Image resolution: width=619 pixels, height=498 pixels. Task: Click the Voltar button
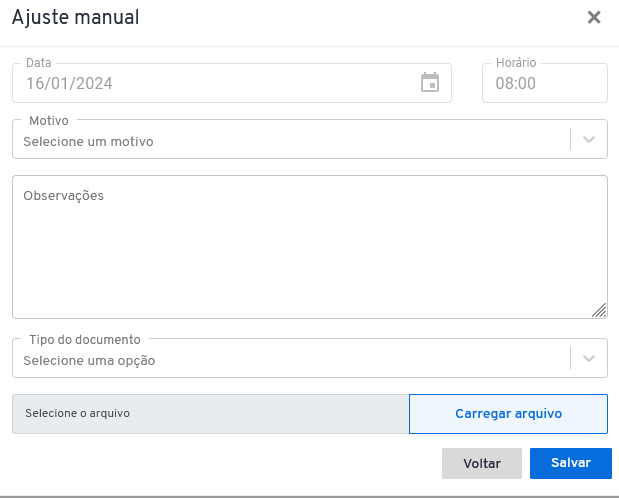coord(482,463)
